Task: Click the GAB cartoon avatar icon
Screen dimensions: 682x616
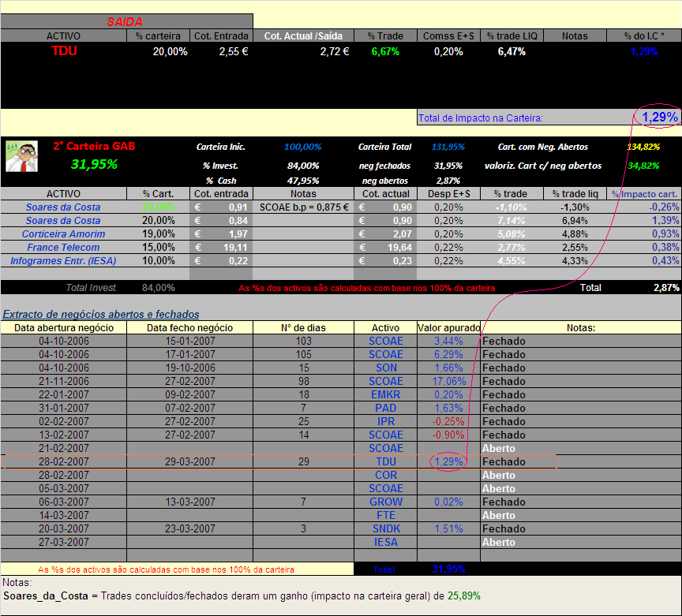Action: pos(21,156)
